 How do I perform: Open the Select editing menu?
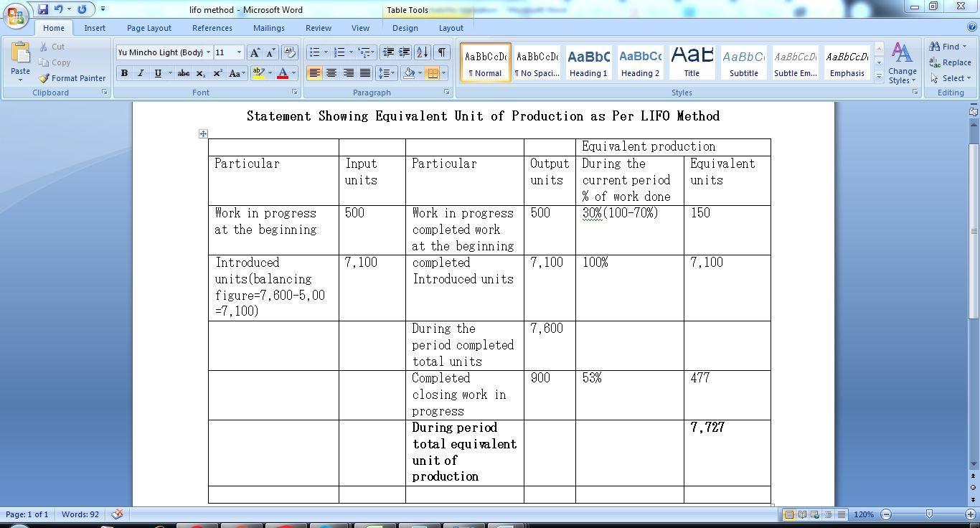(951, 78)
